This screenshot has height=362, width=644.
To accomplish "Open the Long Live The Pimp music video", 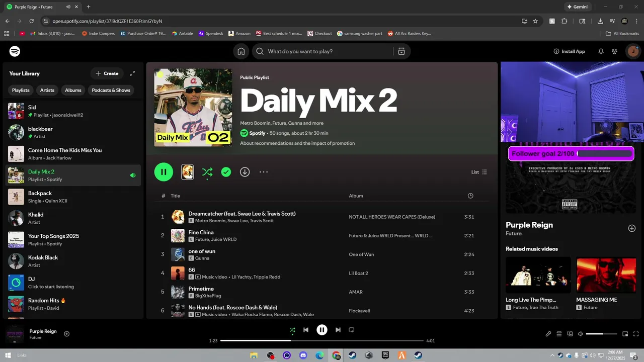I will (538, 275).
